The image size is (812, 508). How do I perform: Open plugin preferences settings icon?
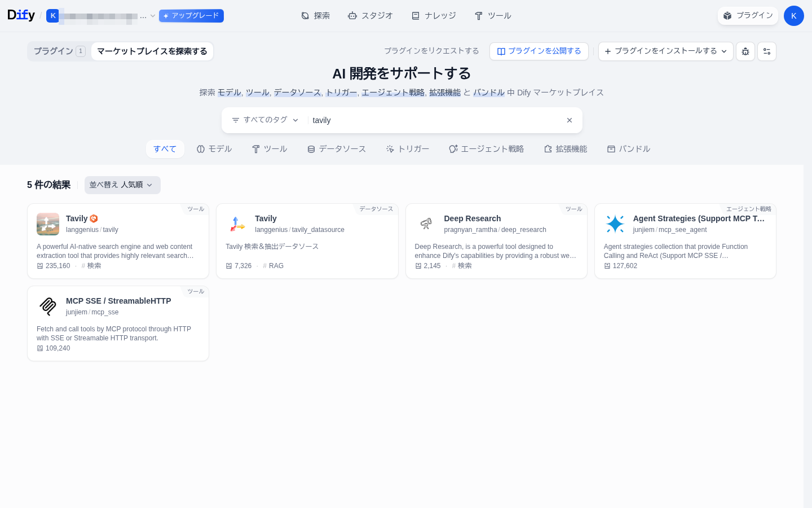(767, 51)
